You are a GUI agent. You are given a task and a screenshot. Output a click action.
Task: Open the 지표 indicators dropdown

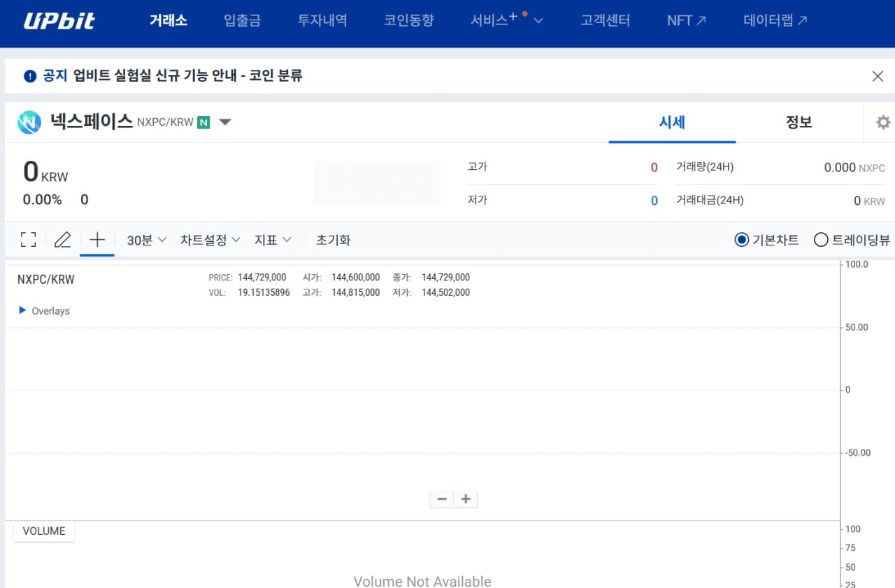coord(273,240)
